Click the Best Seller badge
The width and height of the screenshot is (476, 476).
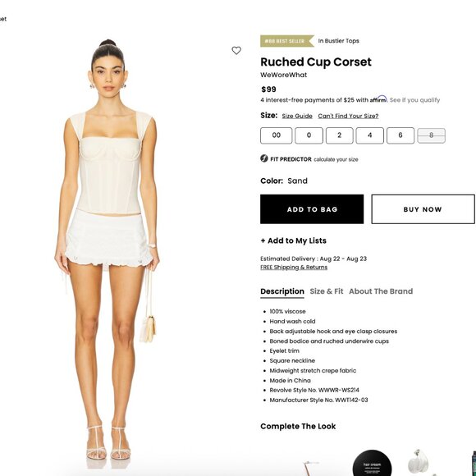click(287, 41)
